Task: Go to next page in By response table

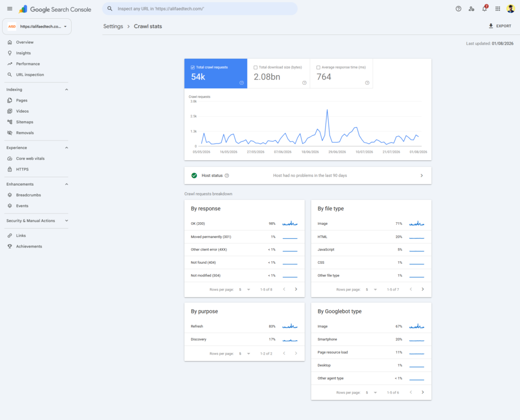Action: [x=296, y=289]
